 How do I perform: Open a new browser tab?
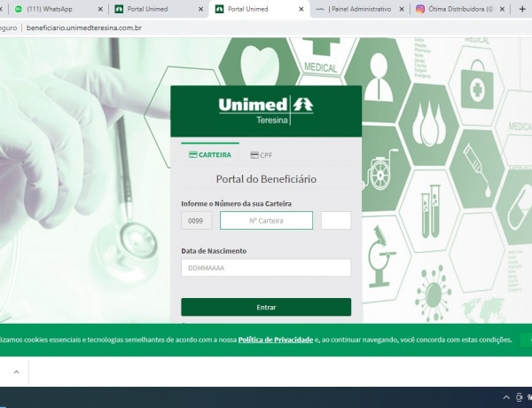click(x=522, y=9)
